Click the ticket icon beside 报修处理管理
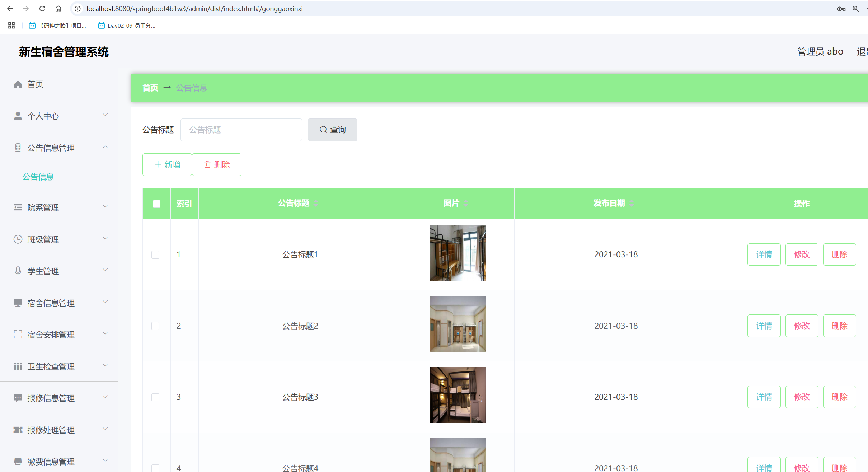Screen dimensions: 868x472 click(x=18, y=430)
